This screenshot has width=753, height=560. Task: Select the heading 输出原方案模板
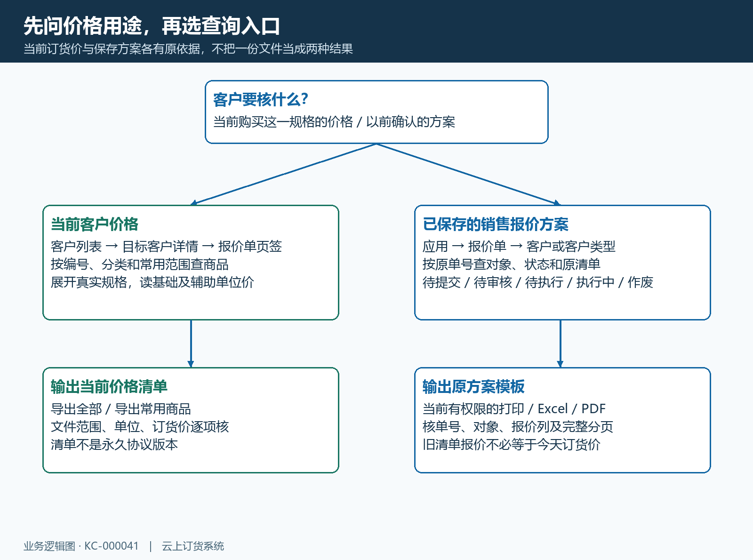[x=473, y=386]
